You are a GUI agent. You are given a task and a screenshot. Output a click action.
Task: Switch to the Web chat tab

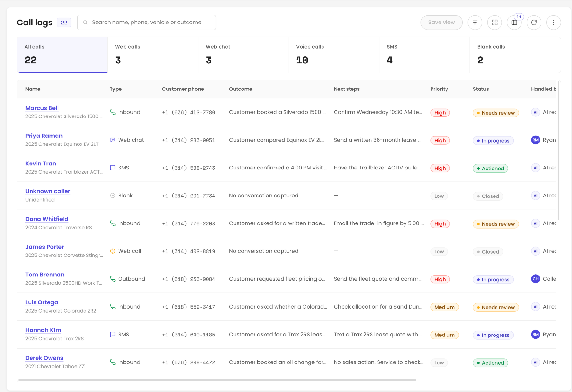pyautogui.click(x=243, y=55)
